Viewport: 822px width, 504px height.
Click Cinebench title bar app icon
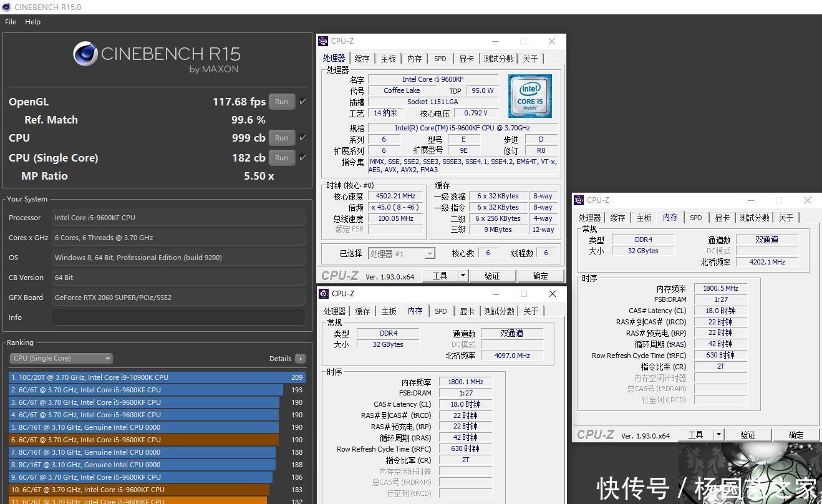coord(6,7)
